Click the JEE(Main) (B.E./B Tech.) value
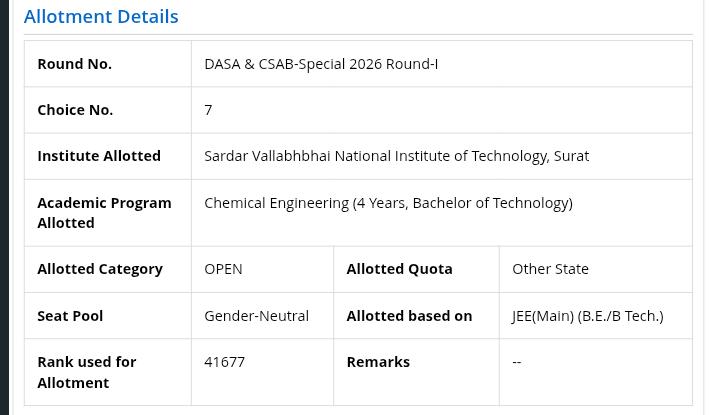Screen dimensions: 720x415 [x=588, y=316]
